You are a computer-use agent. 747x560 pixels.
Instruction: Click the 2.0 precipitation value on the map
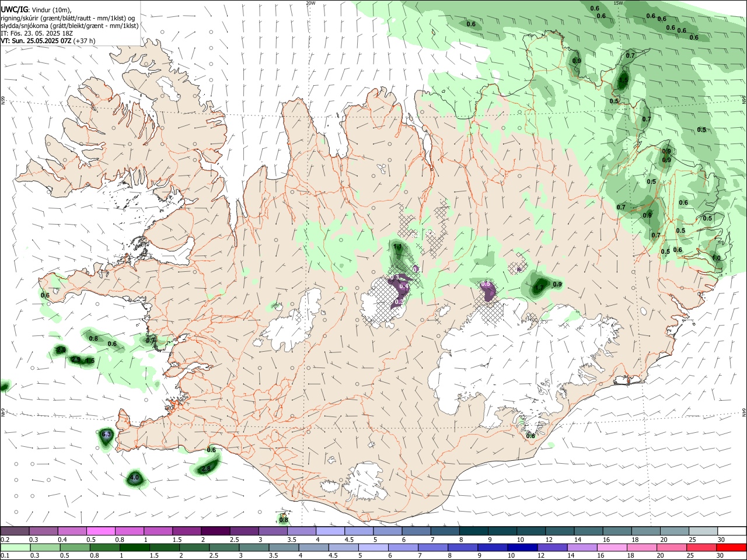tap(61, 350)
